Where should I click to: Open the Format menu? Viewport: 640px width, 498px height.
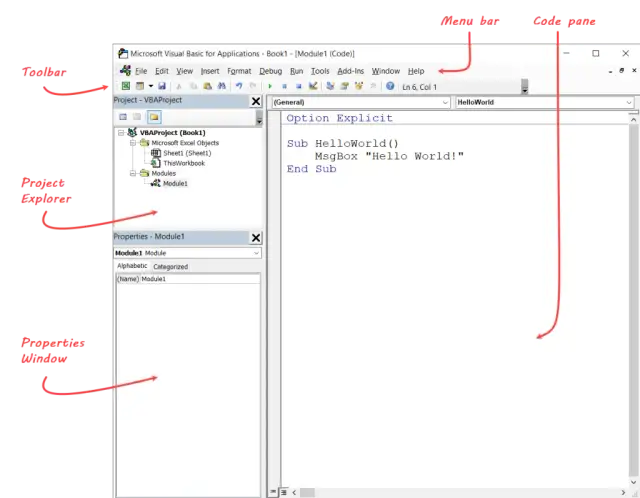239,71
